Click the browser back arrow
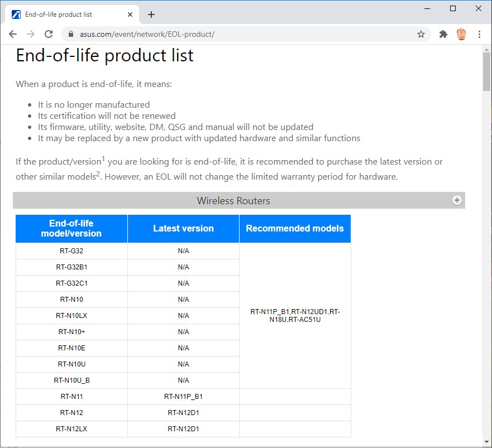 [13, 34]
